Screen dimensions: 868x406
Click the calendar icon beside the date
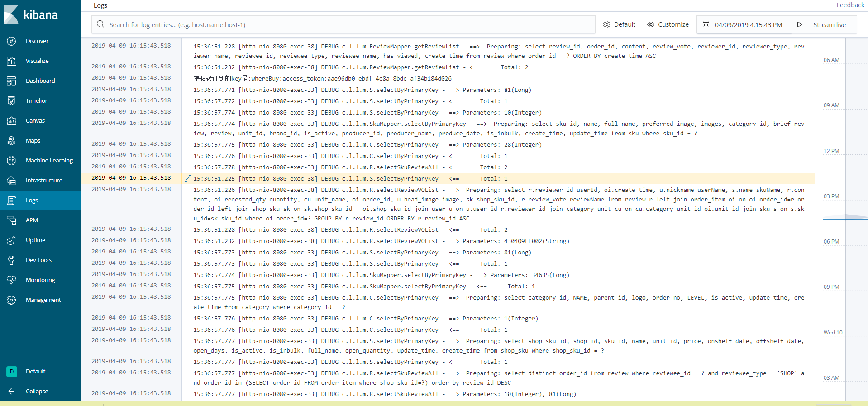(706, 24)
